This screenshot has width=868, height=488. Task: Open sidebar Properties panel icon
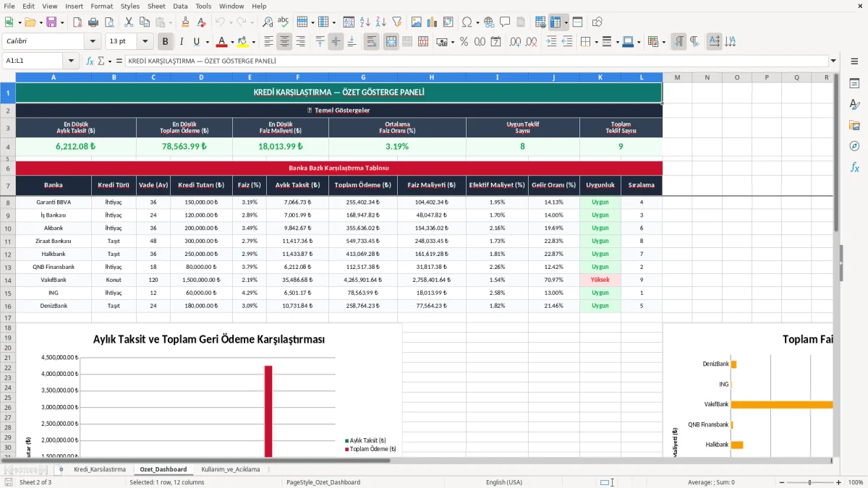854,84
